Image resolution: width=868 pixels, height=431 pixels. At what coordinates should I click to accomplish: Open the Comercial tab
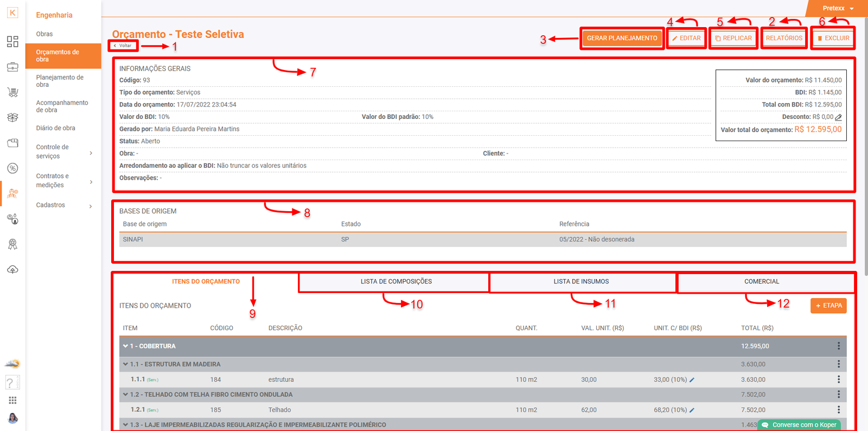pos(761,282)
